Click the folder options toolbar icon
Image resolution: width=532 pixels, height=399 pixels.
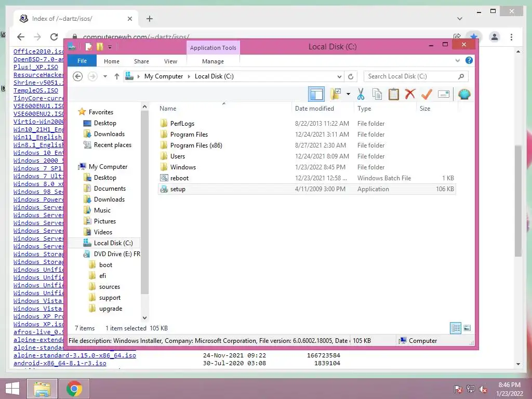(x=335, y=94)
